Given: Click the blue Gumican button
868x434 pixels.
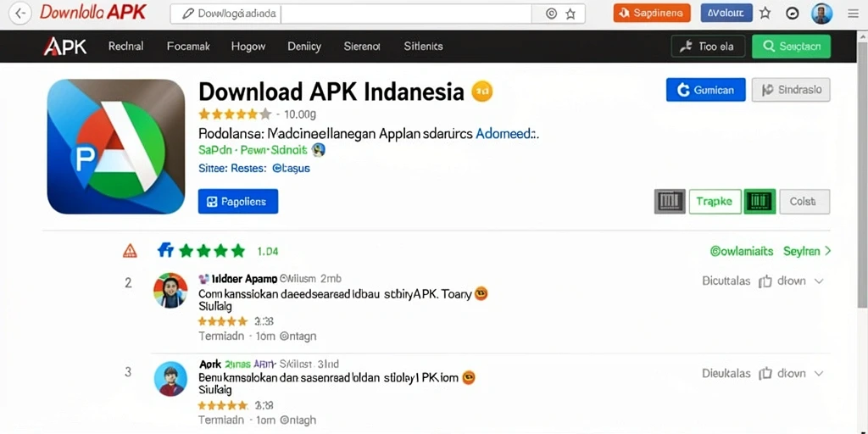Looking at the screenshot, I should (706, 90).
